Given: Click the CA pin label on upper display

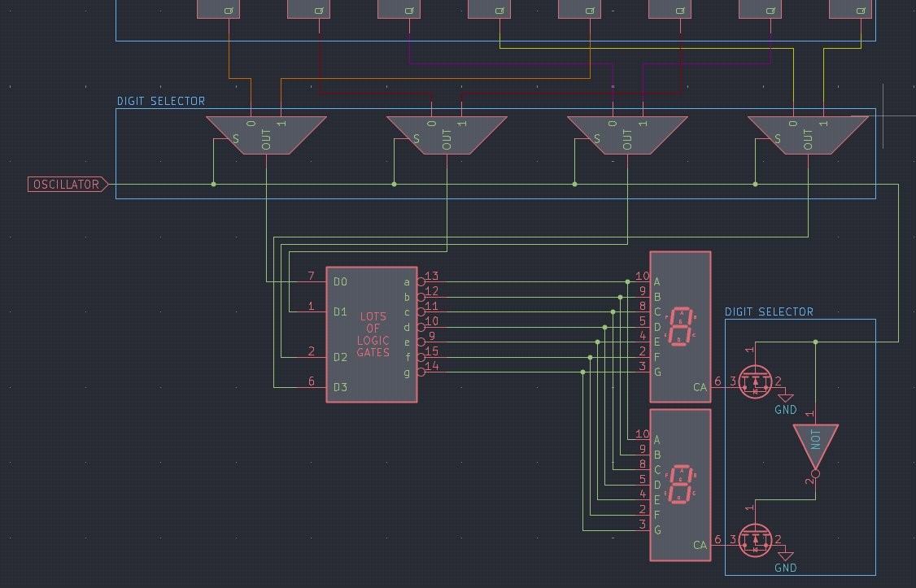Looking at the screenshot, I should (x=700, y=387).
